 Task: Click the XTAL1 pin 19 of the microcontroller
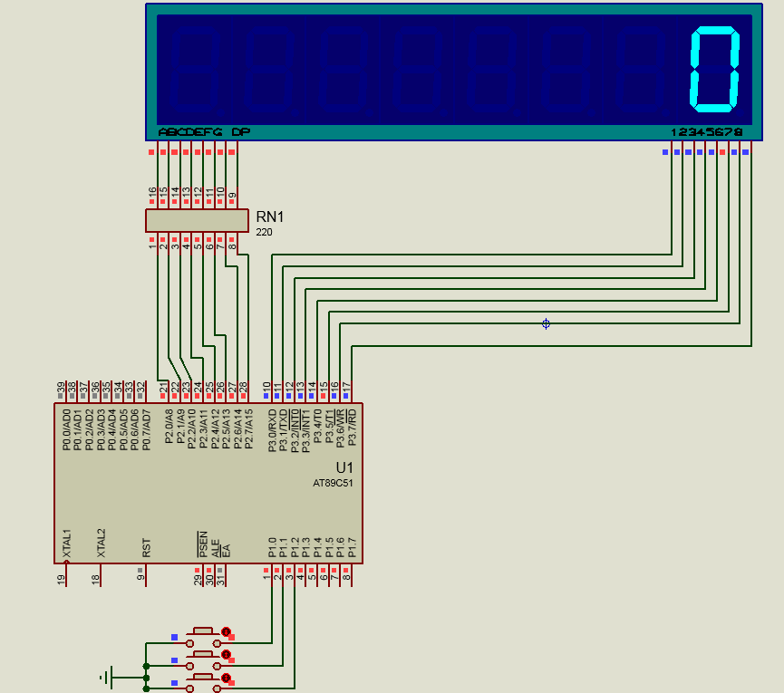click(65, 574)
